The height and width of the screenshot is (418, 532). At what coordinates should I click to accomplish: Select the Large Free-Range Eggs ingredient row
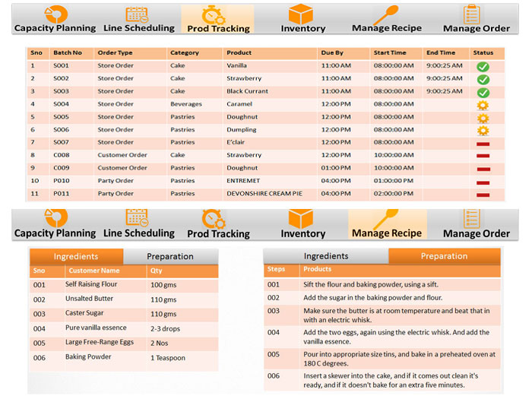coord(124,344)
